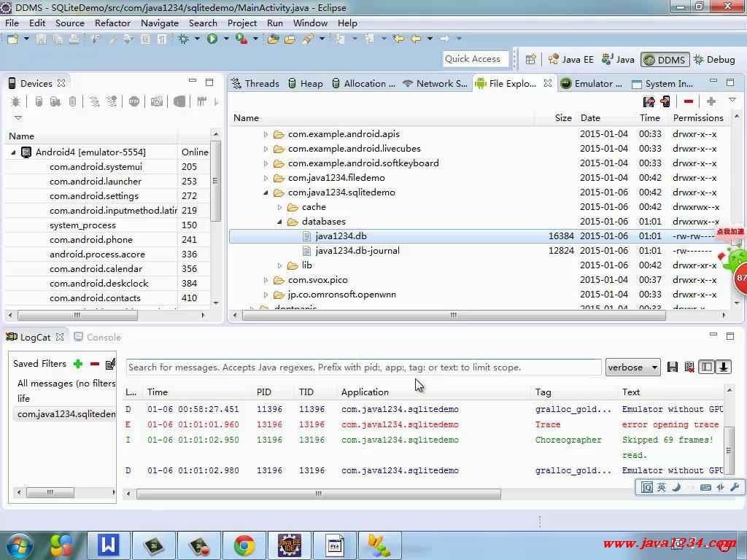The image size is (747, 560).
Task: Switch to the Java perspective
Action: [618, 60]
